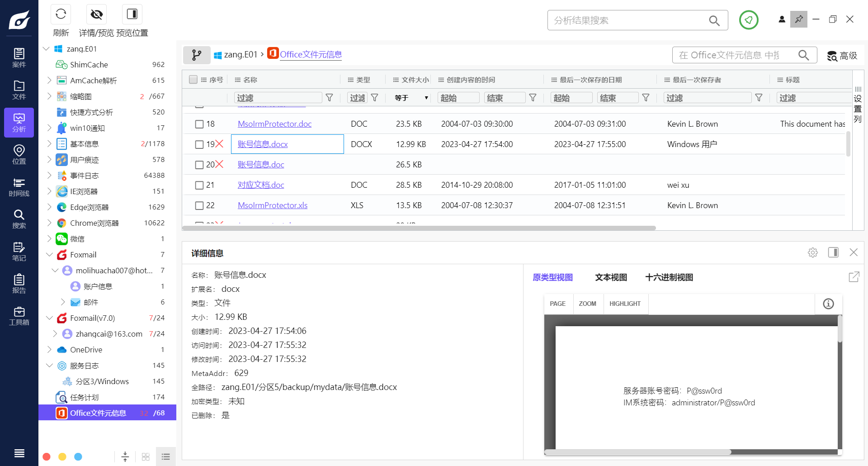This screenshot has height=466, width=868.
Task: Click search icon in Office文件元信息 filter box
Action: click(803, 55)
